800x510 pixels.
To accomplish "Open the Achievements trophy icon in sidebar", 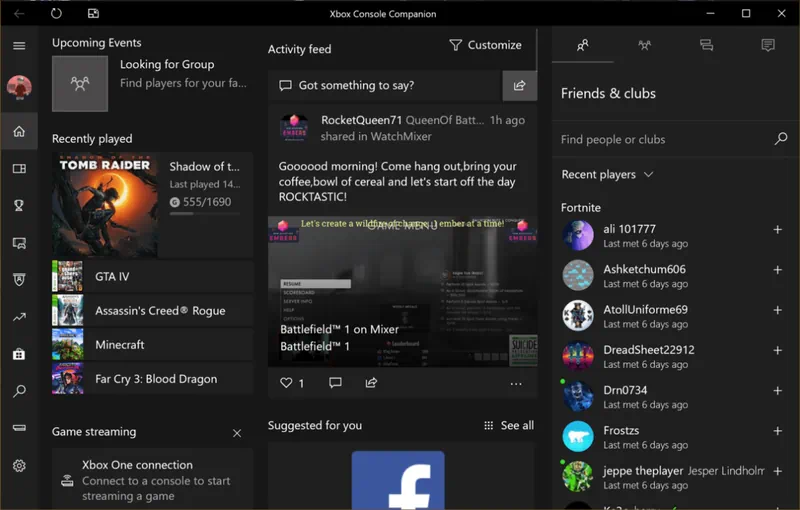I will click(19, 206).
